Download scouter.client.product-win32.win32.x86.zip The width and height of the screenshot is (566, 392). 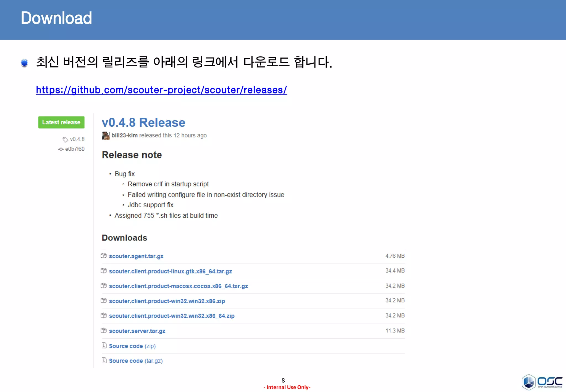coord(167,301)
